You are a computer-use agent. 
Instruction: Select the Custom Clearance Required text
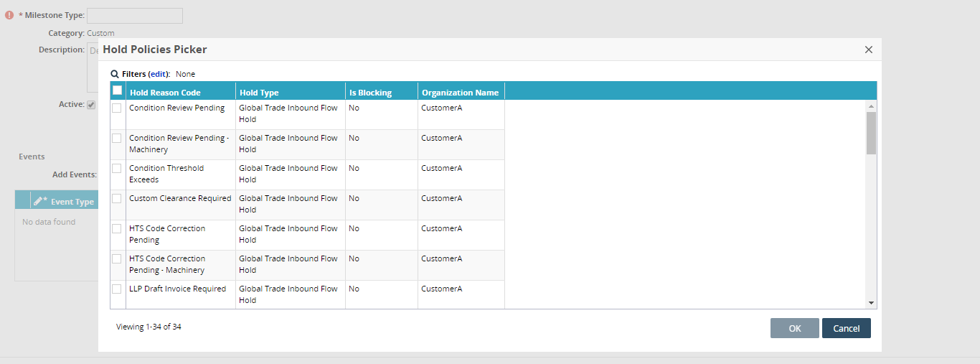click(180, 198)
